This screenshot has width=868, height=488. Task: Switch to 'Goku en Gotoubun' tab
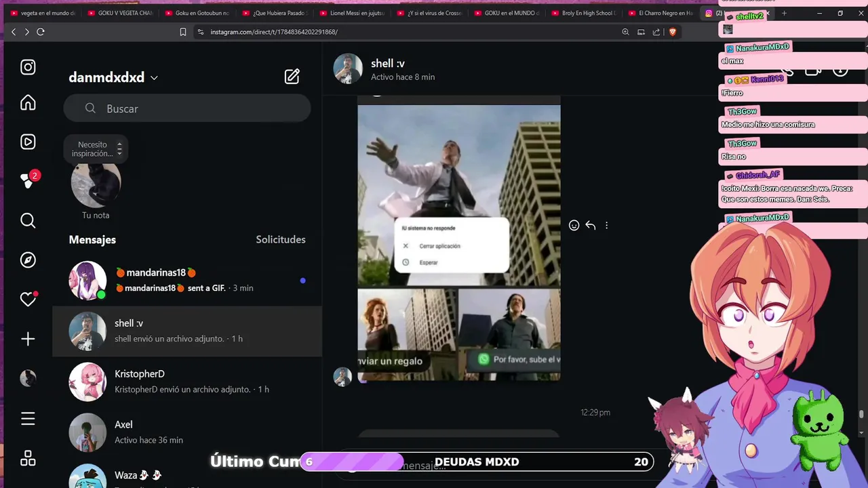(197, 13)
